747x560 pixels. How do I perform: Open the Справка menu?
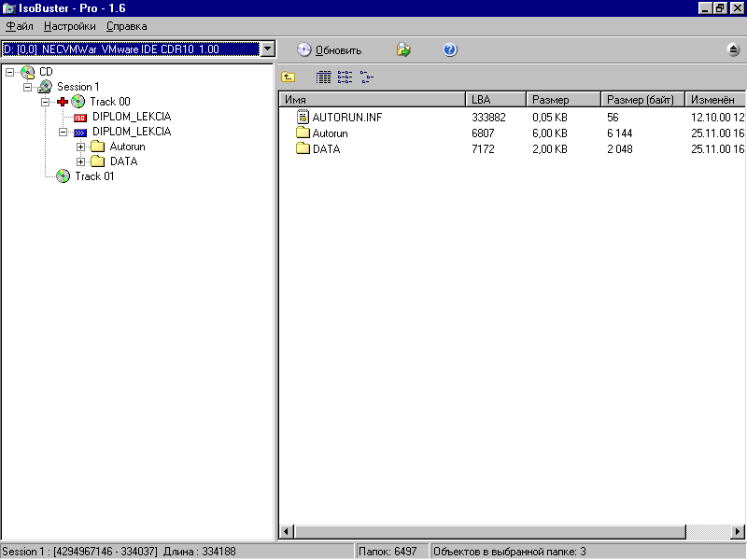pyautogui.click(x=126, y=26)
